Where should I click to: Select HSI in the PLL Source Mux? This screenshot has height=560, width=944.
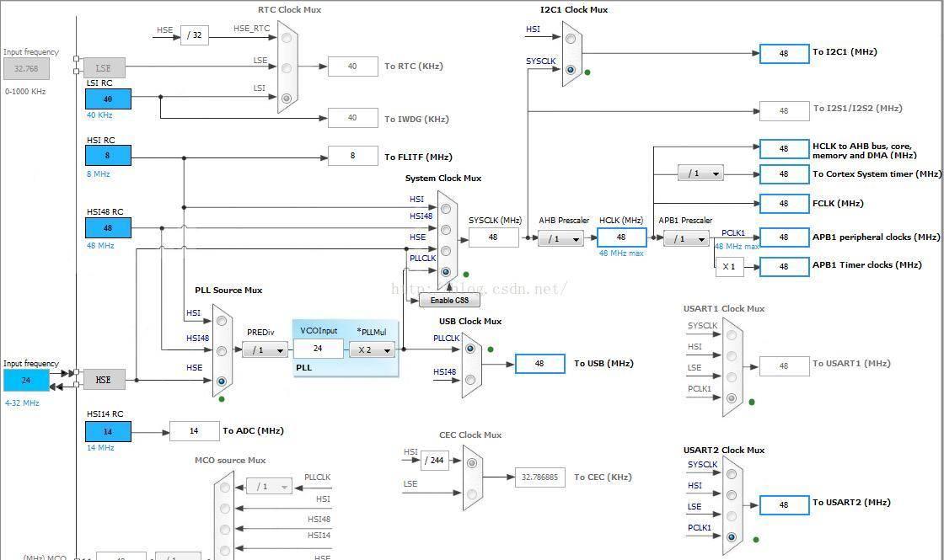click(x=222, y=321)
